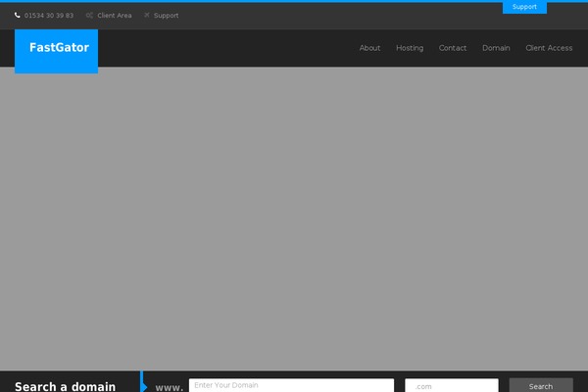Viewport: 588px width, 392px height.
Task: Focus the Enter Your Domain field
Action: point(291,385)
